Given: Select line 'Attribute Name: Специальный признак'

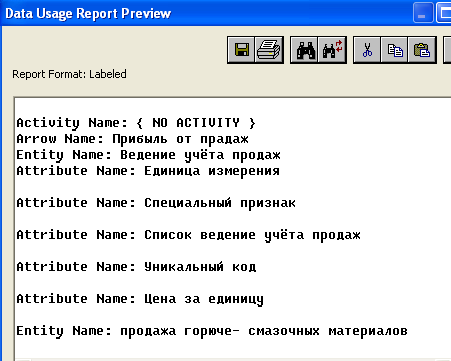Looking at the screenshot, I should (x=156, y=203).
